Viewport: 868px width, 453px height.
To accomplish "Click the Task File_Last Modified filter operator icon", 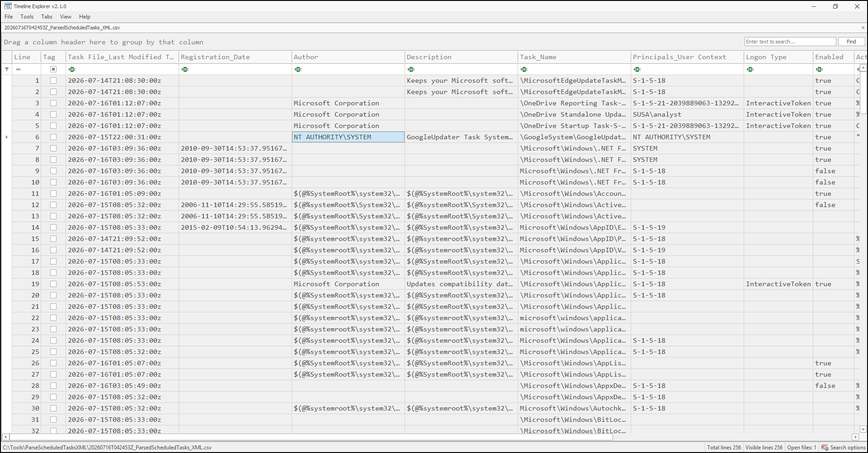I will pyautogui.click(x=72, y=69).
